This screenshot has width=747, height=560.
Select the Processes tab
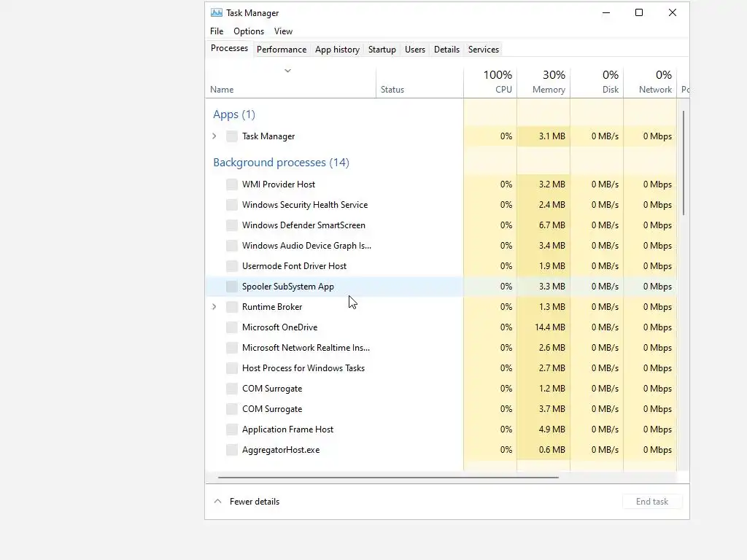229,48
